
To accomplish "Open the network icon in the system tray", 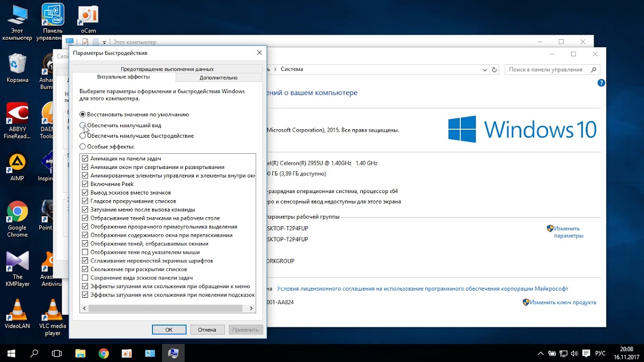I will 563,353.
